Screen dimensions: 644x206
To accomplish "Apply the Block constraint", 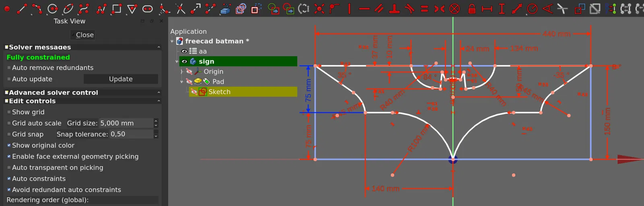I will (x=454, y=8).
